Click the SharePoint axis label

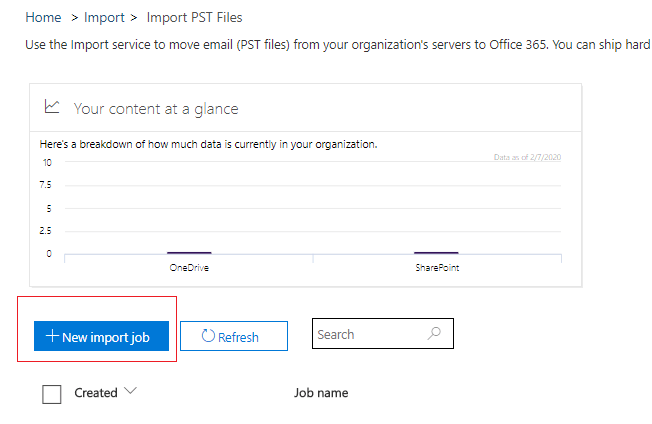point(437,268)
